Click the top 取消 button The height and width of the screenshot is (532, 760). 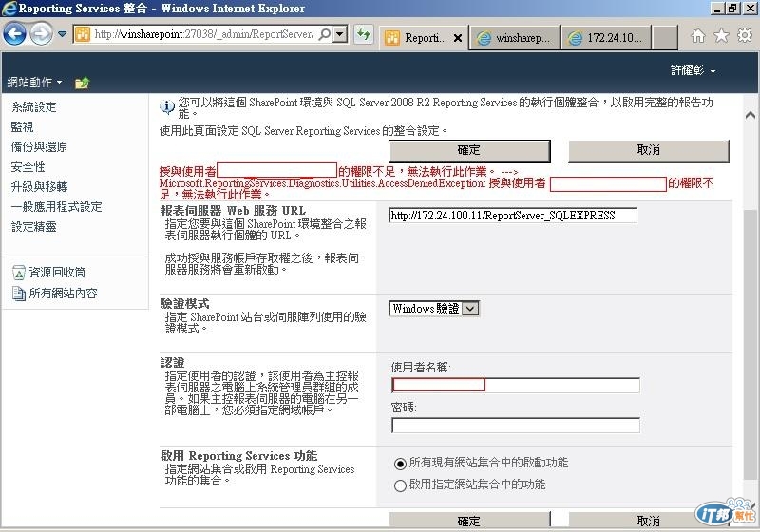coord(648,151)
